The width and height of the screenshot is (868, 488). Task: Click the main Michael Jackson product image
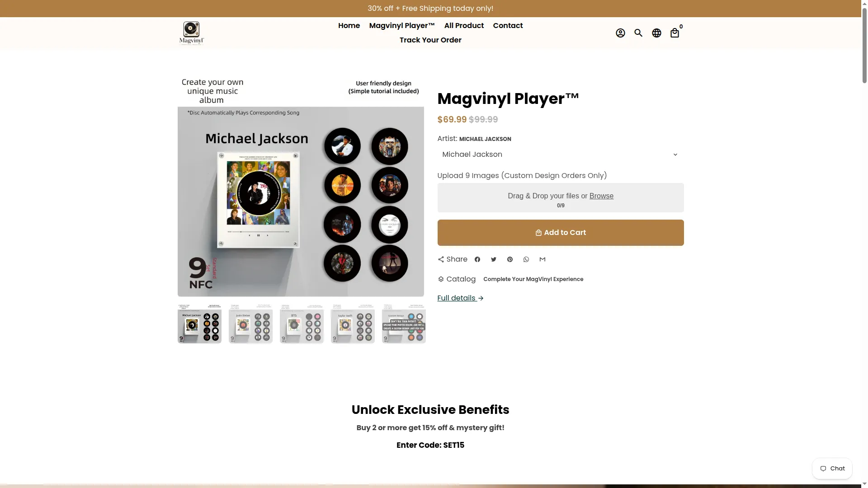coord(301,187)
